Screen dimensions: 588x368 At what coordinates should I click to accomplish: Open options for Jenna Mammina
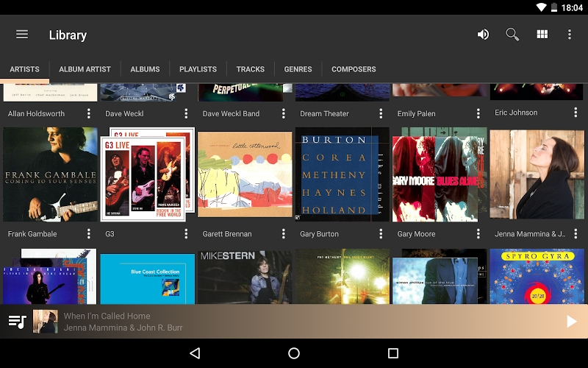coord(576,234)
